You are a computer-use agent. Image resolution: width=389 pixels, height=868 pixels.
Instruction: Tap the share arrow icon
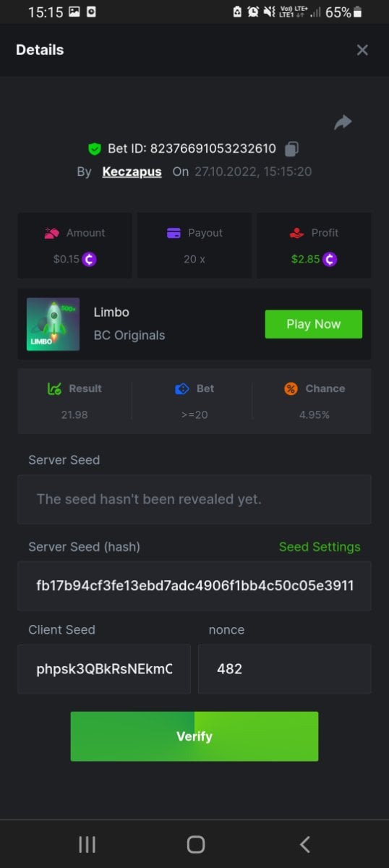click(x=343, y=123)
